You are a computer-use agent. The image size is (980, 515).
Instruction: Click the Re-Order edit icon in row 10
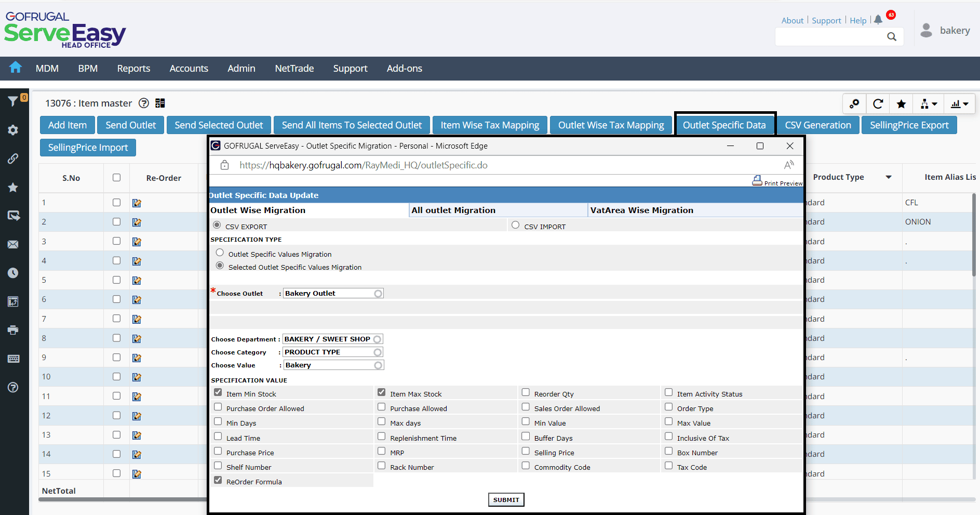[x=137, y=377]
